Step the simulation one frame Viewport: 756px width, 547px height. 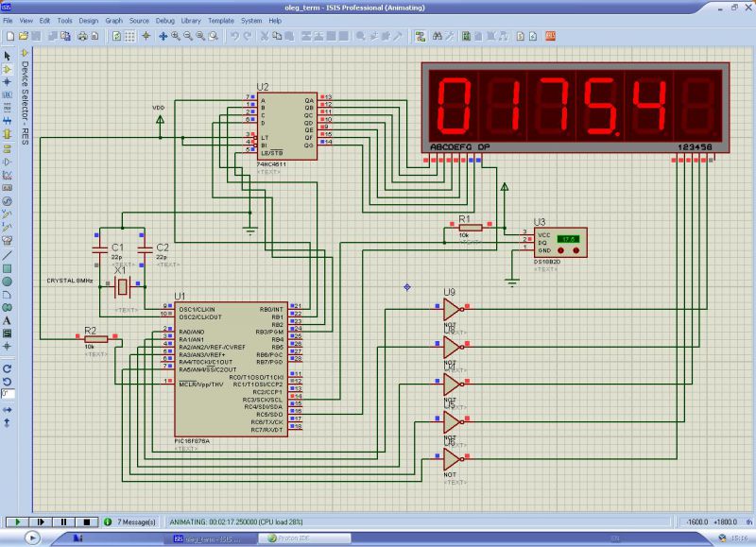(x=41, y=521)
